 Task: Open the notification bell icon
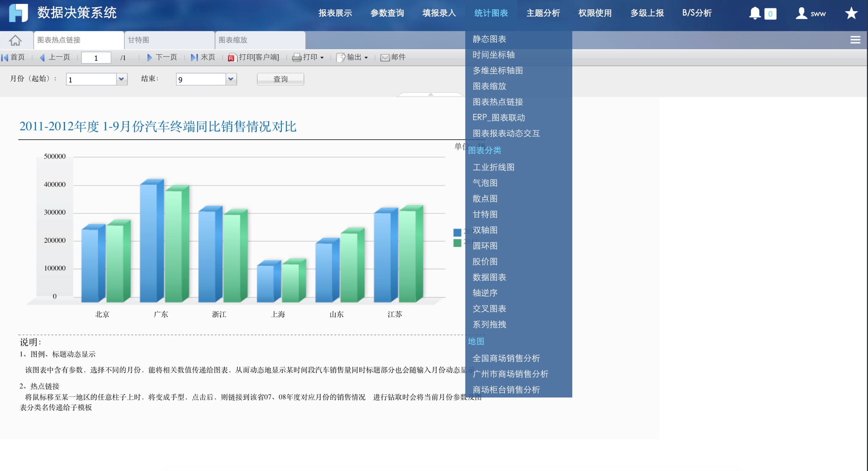pos(755,13)
